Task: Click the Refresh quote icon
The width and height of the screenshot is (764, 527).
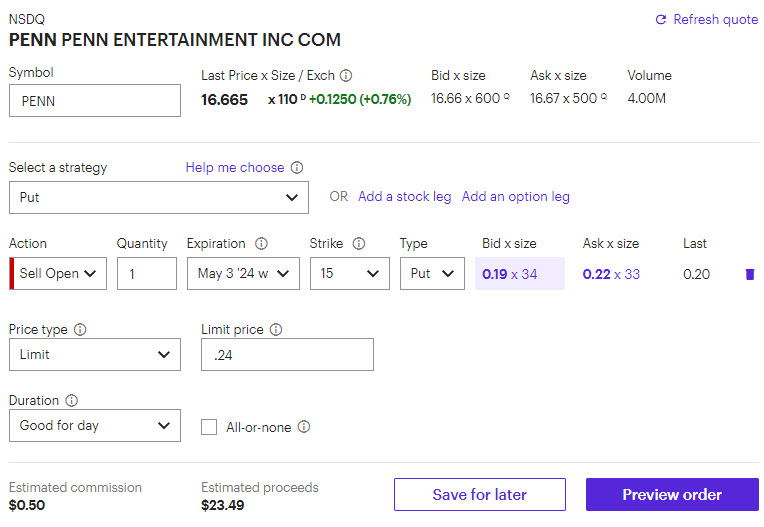Action: tap(660, 20)
